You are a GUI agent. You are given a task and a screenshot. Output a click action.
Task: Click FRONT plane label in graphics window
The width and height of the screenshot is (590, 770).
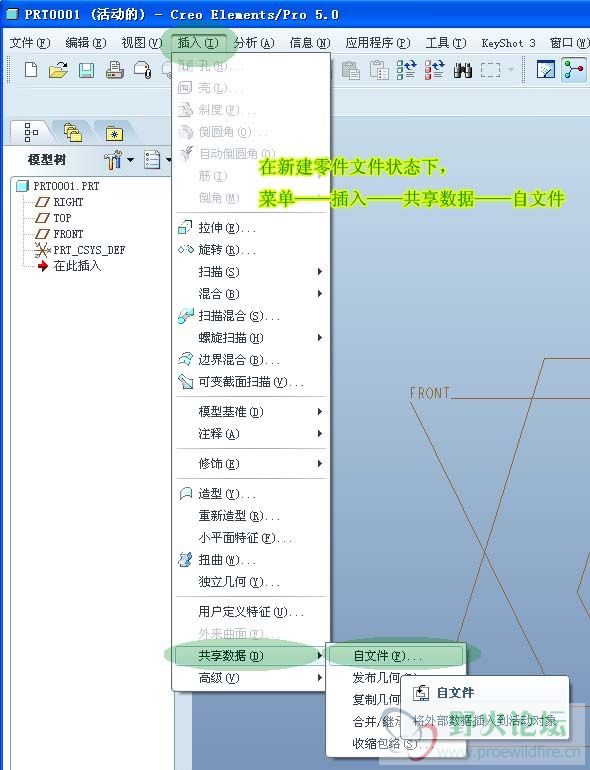(x=430, y=392)
